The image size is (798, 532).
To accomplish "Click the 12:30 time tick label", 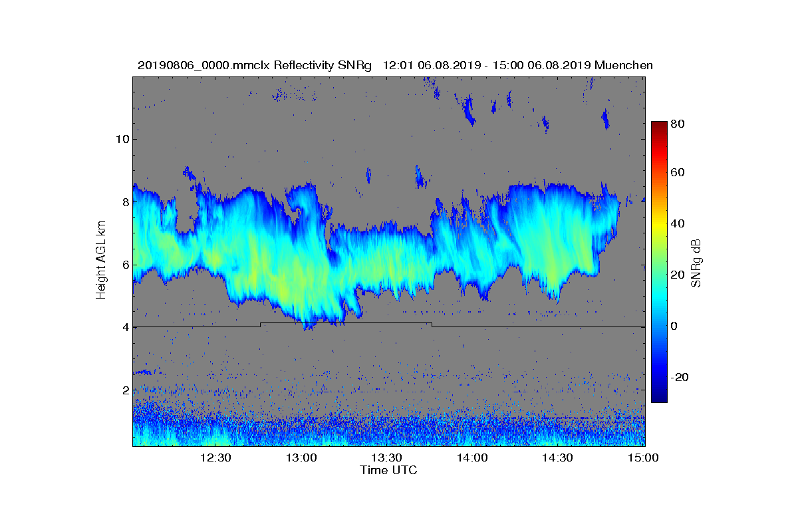I will [x=215, y=458].
